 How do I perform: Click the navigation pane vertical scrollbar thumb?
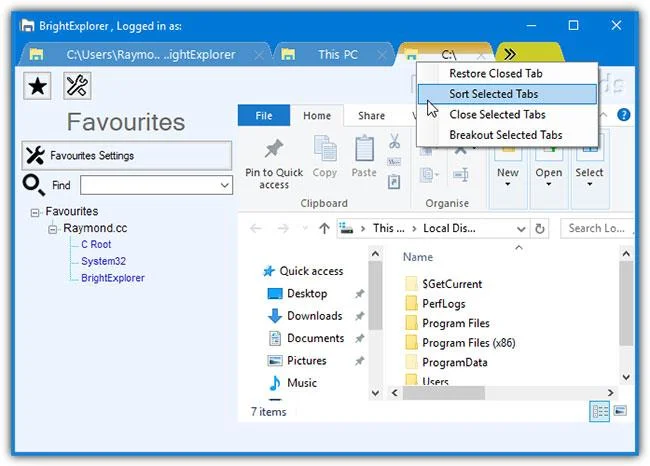tap(375, 295)
